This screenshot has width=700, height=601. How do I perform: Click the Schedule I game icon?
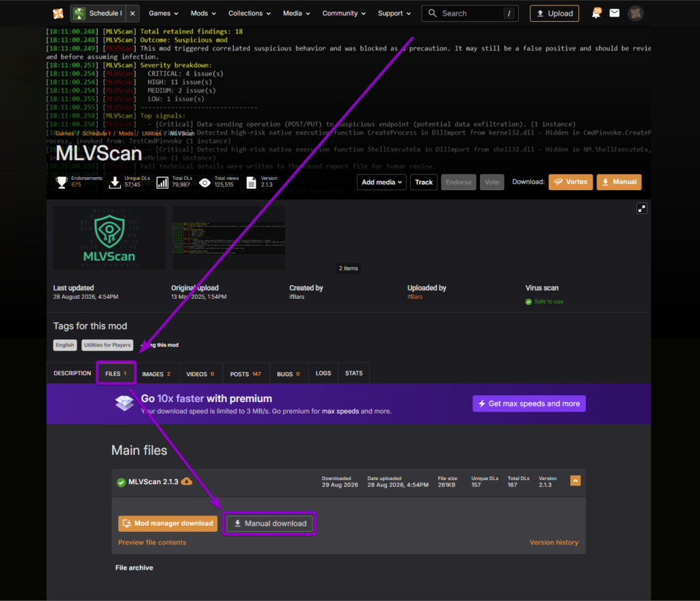coord(79,14)
